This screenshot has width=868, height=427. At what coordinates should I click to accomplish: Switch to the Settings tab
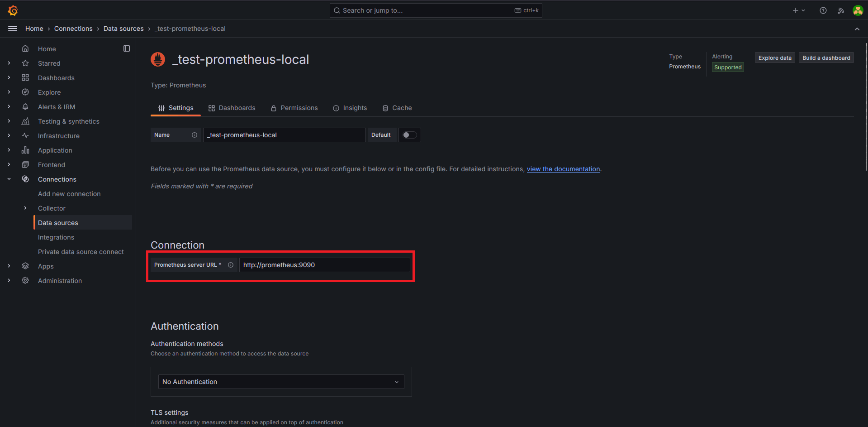click(x=175, y=108)
